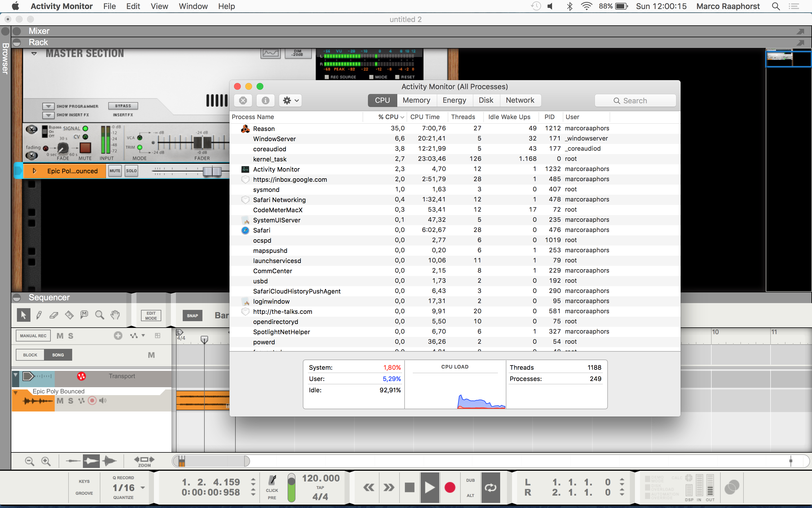Open the gear actions menu
The image size is (812, 508).
[x=290, y=100]
